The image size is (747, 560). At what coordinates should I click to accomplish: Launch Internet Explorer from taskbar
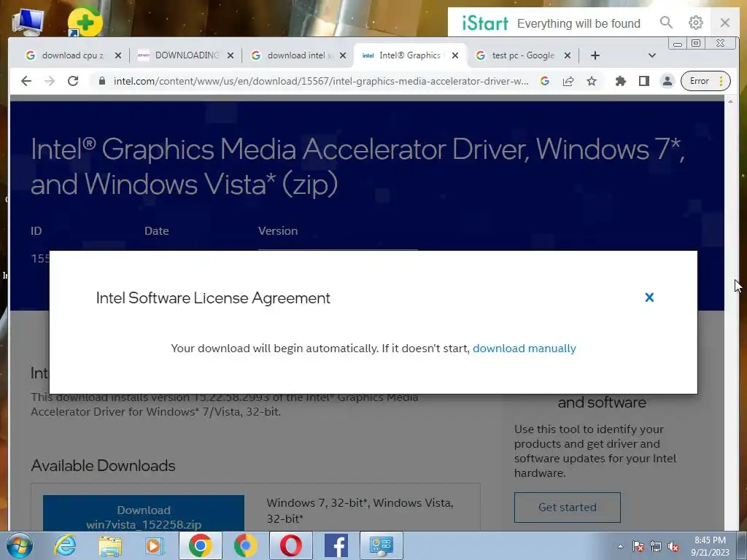click(64, 545)
